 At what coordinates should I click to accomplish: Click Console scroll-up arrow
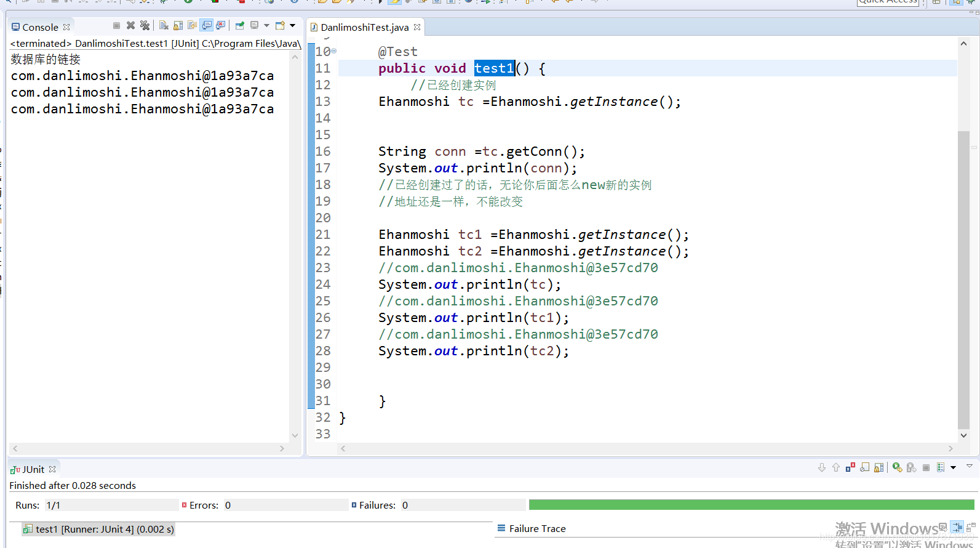coord(295,57)
